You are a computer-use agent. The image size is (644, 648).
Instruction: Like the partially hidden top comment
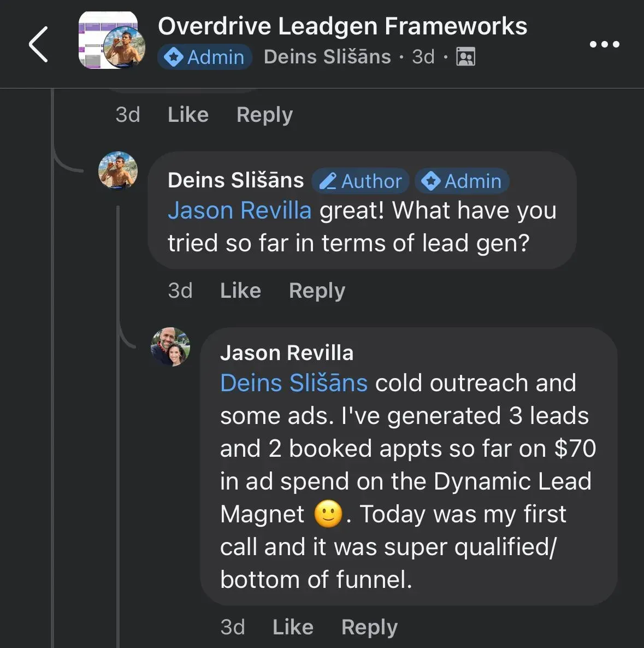188,115
